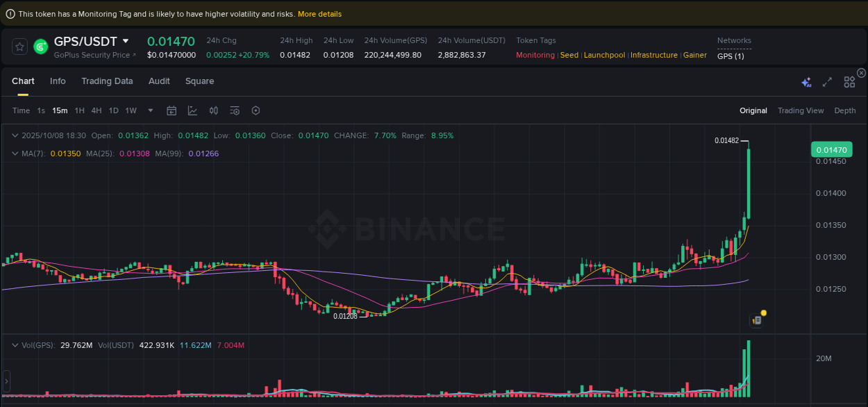Open the chart type line icon
Image resolution: width=868 pixels, height=407 pixels.
(x=191, y=110)
